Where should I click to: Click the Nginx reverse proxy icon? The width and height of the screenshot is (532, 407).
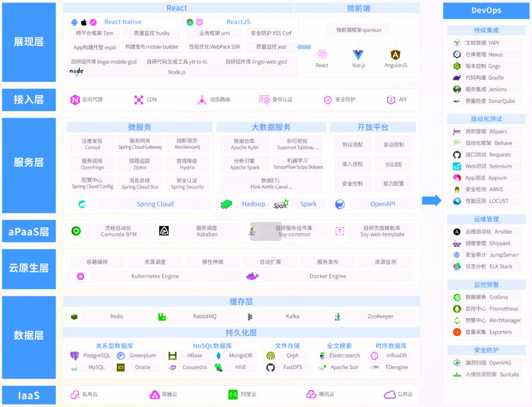(x=75, y=100)
